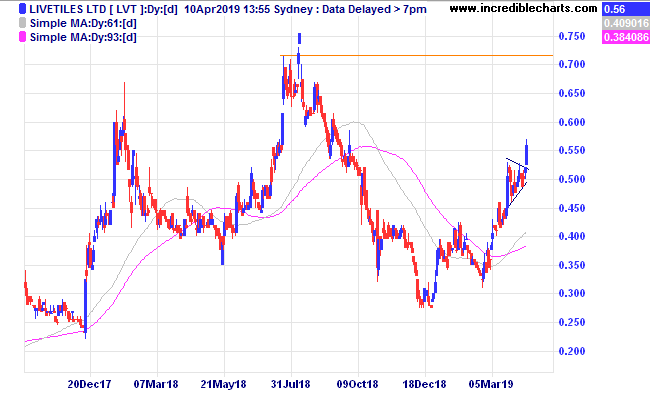Click the orange horizontal resistance line
The image size is (651, 395).
point(416,55)
